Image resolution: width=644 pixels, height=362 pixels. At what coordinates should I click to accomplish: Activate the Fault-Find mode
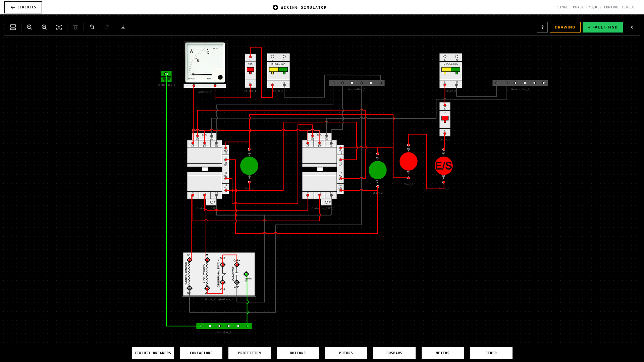coord(603,27)
